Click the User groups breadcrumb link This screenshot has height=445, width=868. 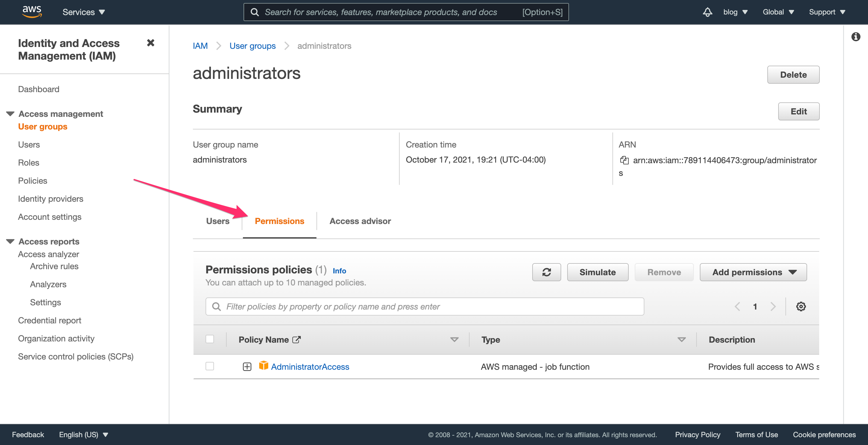pos(252,46)
